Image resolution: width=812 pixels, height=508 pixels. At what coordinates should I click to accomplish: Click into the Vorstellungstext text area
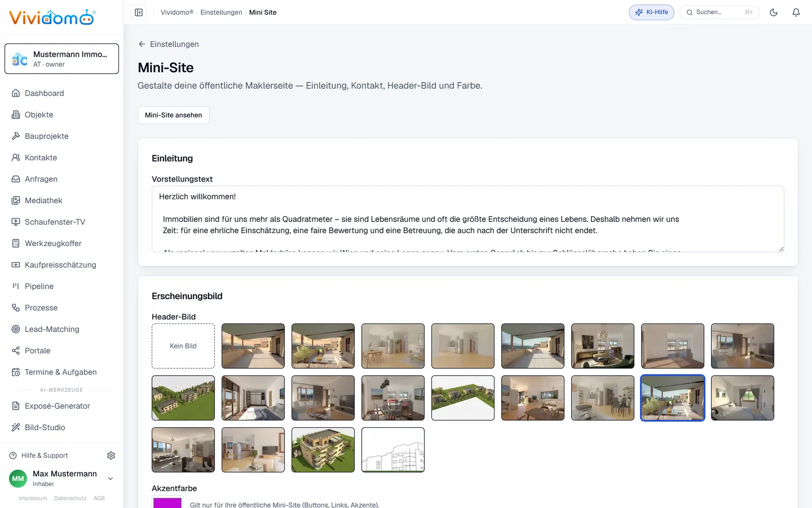468,219
